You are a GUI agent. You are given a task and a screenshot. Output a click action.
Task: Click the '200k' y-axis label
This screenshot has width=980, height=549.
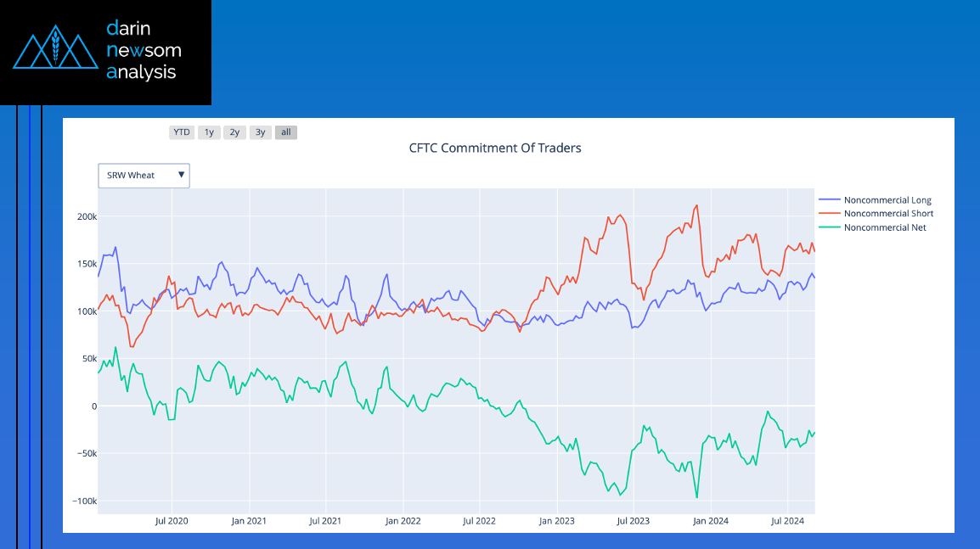[87, 216]
